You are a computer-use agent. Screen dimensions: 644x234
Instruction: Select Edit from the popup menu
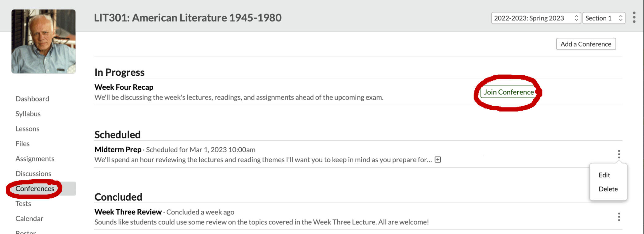(604, 175)
